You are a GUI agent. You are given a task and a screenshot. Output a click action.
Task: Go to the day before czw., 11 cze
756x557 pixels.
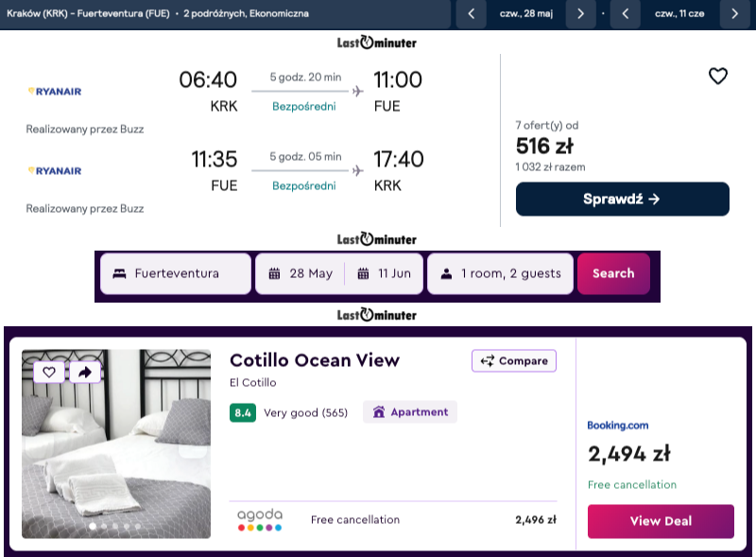(x=625, y=14)
